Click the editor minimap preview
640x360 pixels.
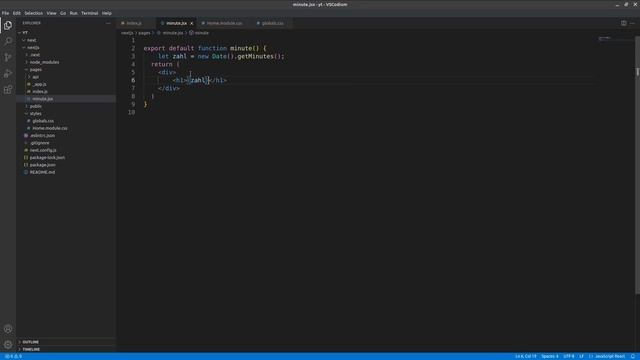(605, 39)
